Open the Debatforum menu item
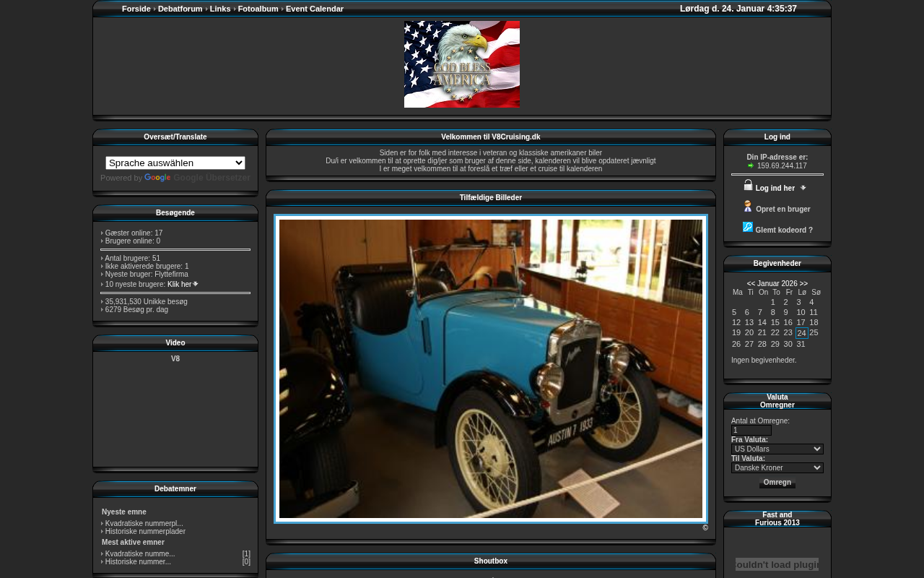Screen dimensions: 924x578 point(180,9)
